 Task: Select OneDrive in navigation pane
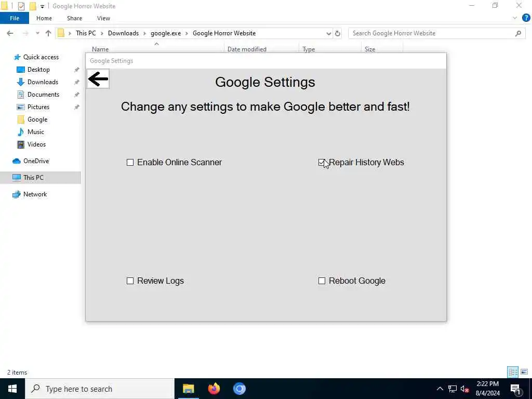tap(36, 161)
